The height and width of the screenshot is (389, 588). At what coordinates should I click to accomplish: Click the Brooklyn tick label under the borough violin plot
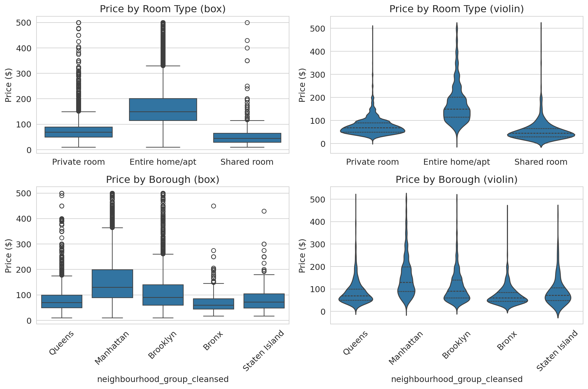pyautogui.click(x=456, y=345)
